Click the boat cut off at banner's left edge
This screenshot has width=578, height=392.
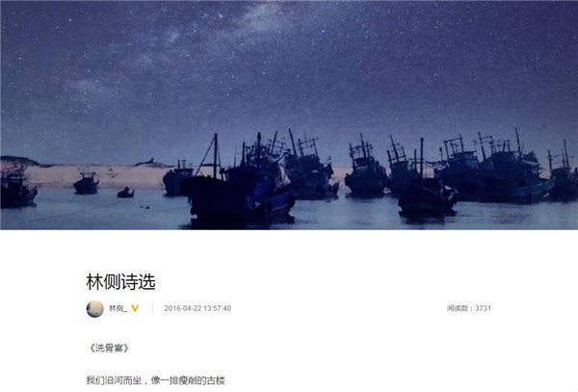16,190
